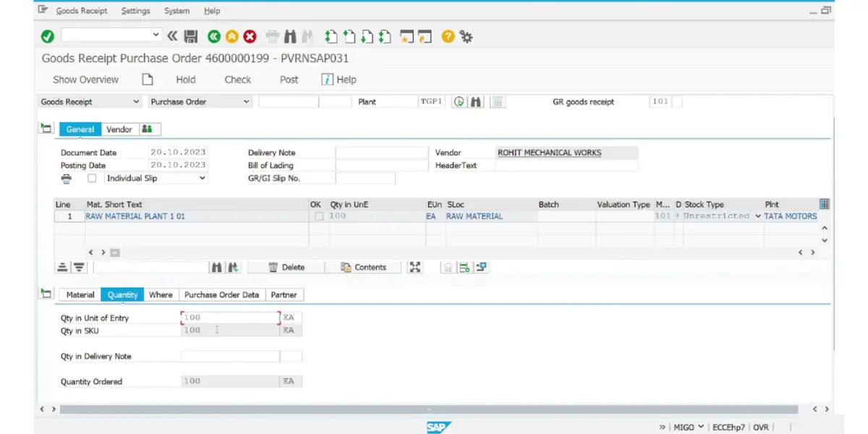Click the Contents button

click(x=363, y=267)
